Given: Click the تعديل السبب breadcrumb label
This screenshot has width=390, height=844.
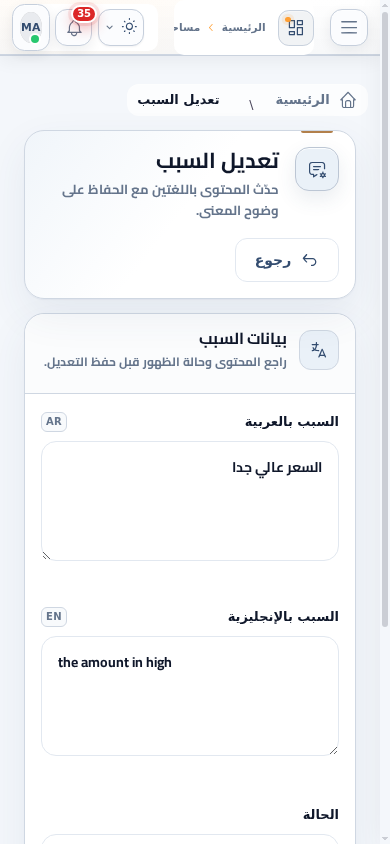Looking at the screenshot, I should 178,100.
